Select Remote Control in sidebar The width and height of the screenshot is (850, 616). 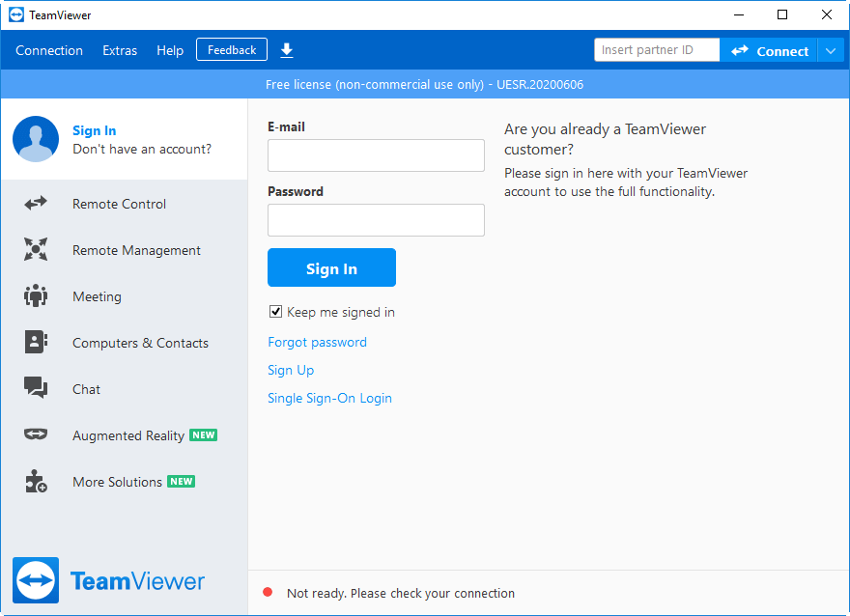[x=125, y=204]
